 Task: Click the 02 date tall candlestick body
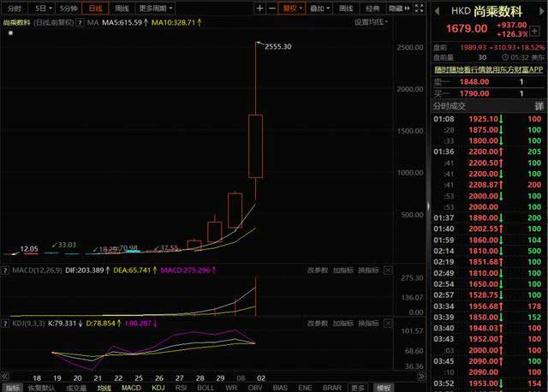pyautogui.click(x=255, y=146)
